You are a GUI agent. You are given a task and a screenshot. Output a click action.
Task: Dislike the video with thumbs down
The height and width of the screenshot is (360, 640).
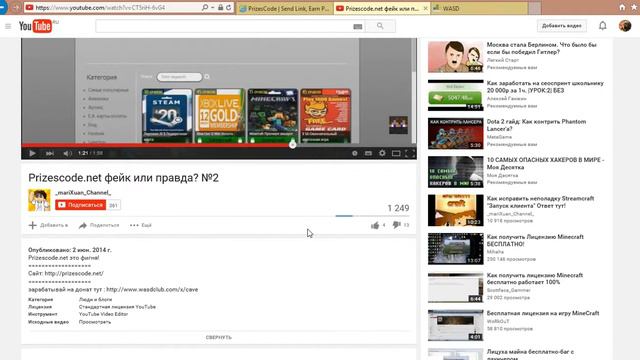pos(396,225)
